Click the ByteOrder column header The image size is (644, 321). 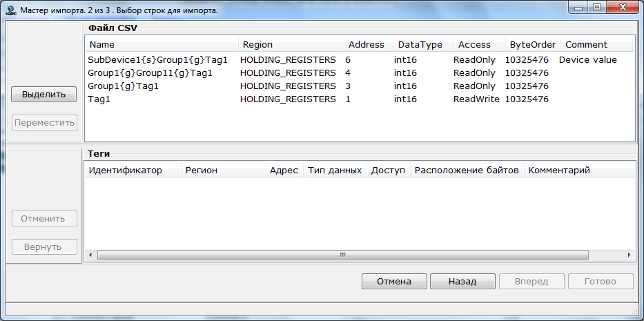533,44
